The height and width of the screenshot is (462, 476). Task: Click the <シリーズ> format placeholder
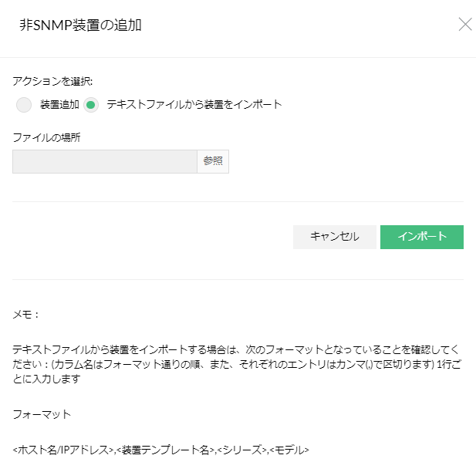tap(242, 449)
